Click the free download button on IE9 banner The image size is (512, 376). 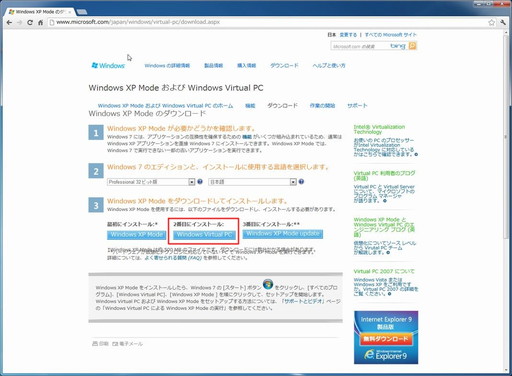tap(386, 339)
